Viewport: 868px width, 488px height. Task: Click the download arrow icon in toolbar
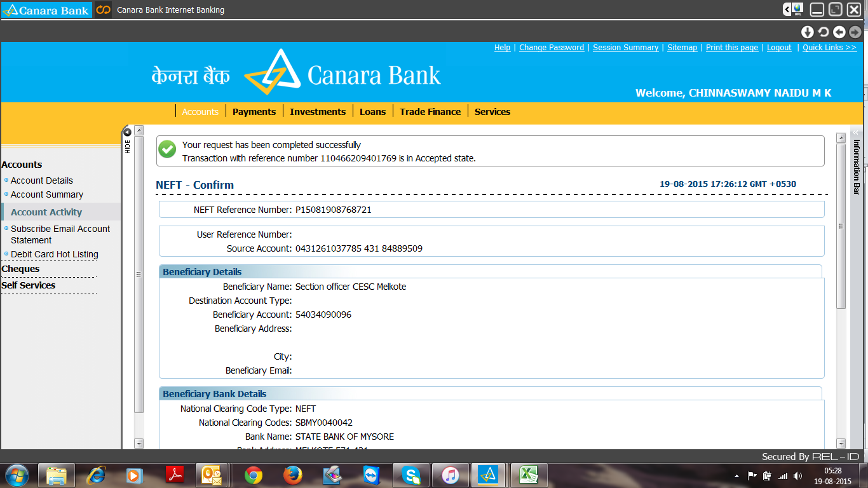point(807,32)
